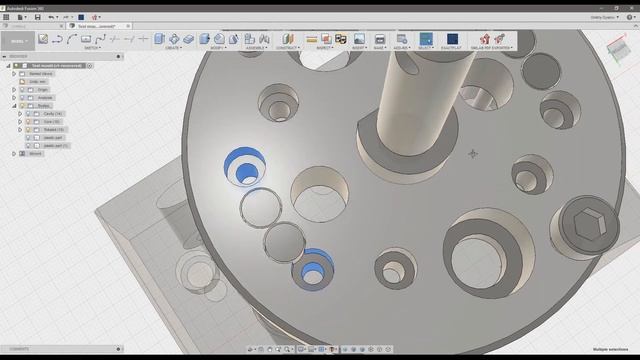Choose the Box primitive in Create
The width and height of the screenshot is (640, 360).
point(188,39)
